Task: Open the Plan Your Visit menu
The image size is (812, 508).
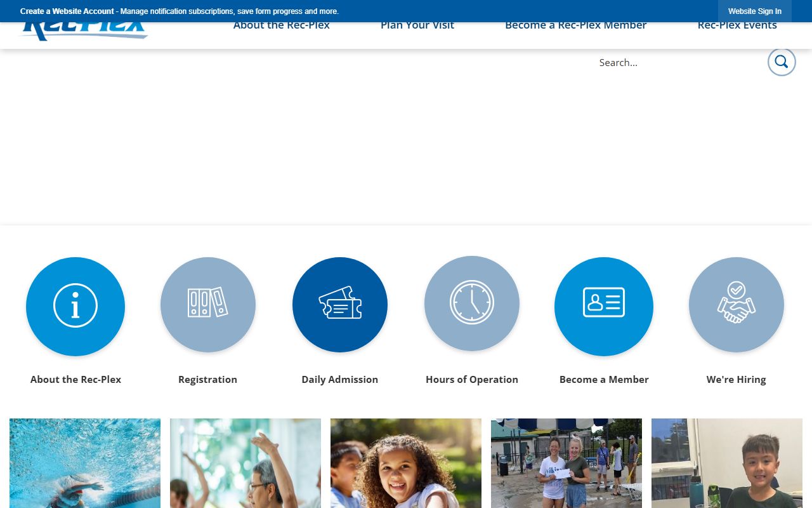Action: 417,26
